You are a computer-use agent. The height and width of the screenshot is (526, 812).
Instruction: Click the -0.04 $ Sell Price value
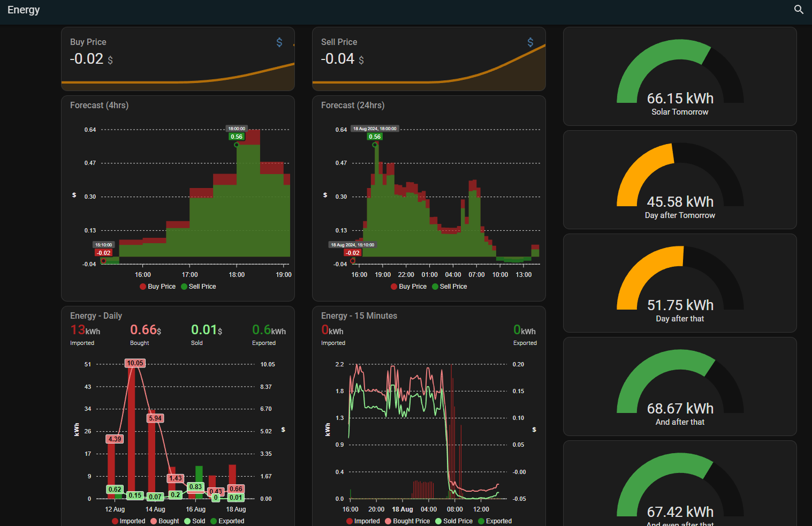point(342,59)
